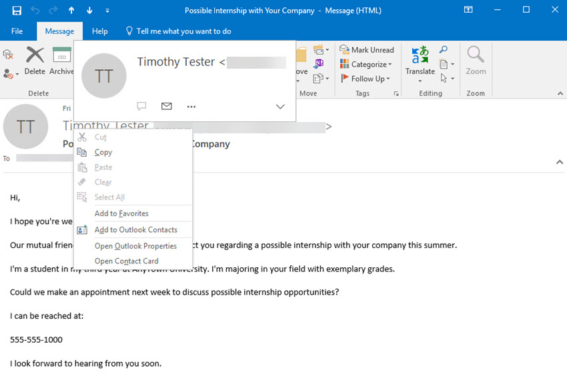The width and height of the screenshot is (567, 392).
Task: Select the Categorize icon
Action: (346, 64)
